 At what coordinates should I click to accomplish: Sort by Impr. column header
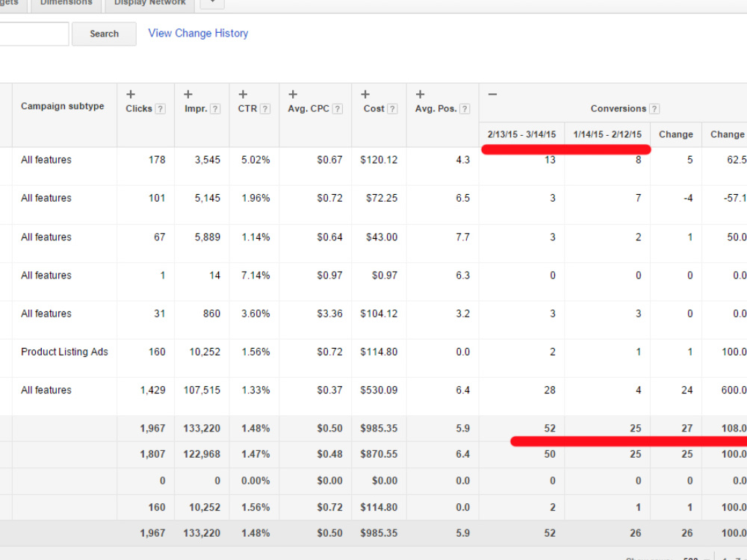pos(196,109)
